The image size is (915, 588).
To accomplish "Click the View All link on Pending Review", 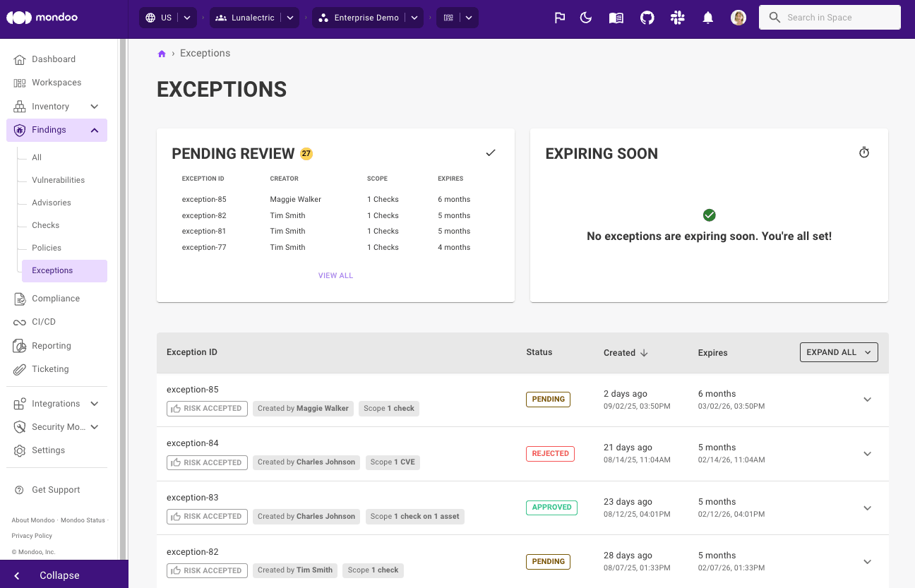I will point(335,275).
